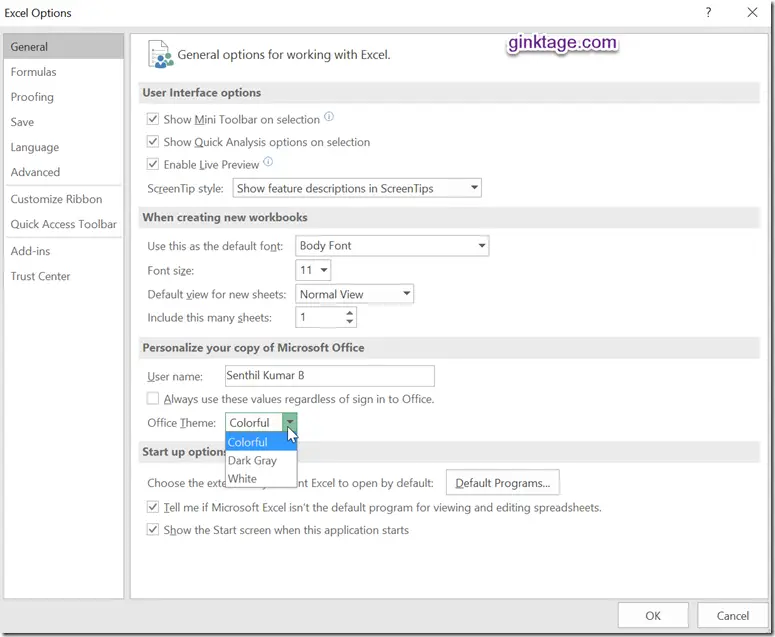The height and width of the screenshot is (637, 775).
Task: Go to the Advanced options category
Action: pos(63,172)
